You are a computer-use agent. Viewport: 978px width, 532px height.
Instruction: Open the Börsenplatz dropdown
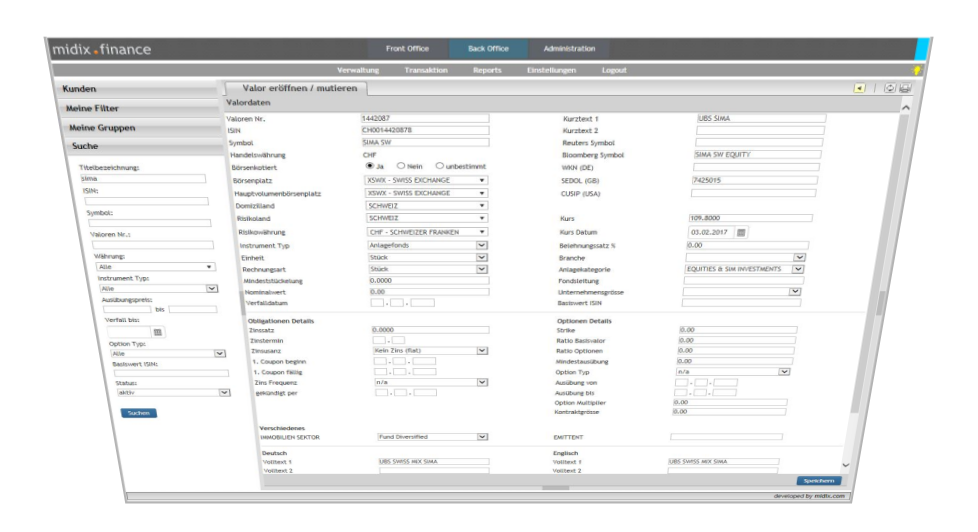(426, 180)
